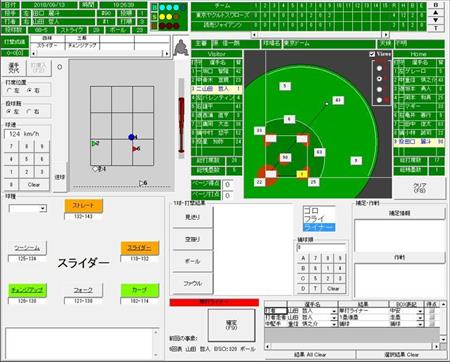Choose the ストレート pitch type button
This screenshot has height=362, width=450.
tap(83, 206)
